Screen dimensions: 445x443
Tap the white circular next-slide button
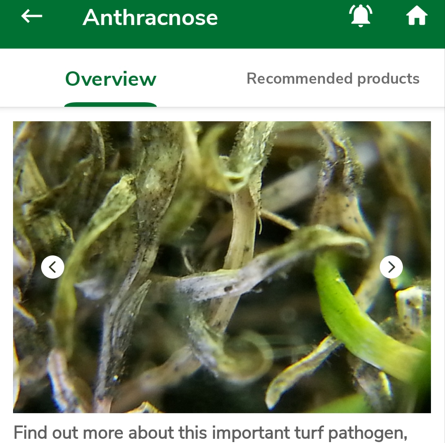tap(391, 267)
